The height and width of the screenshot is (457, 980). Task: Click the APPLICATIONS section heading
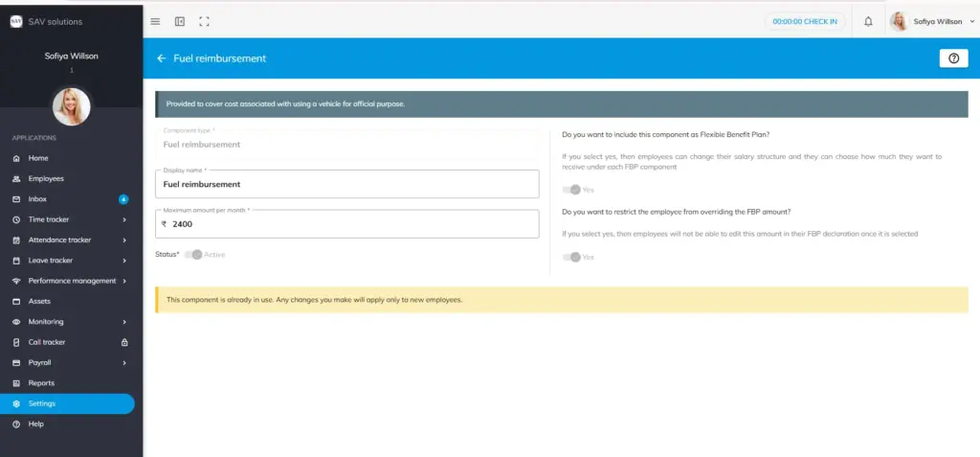pos(33,138)
